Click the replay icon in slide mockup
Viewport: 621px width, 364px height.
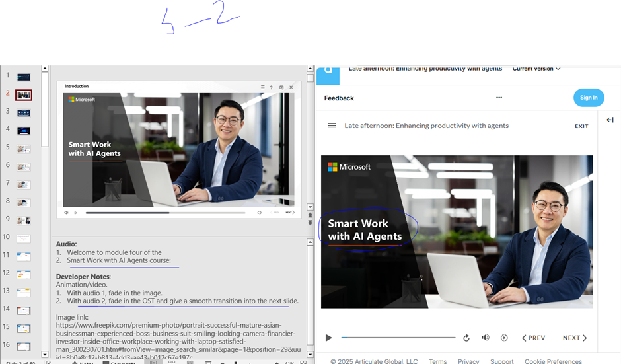click(x=260, y=213)
